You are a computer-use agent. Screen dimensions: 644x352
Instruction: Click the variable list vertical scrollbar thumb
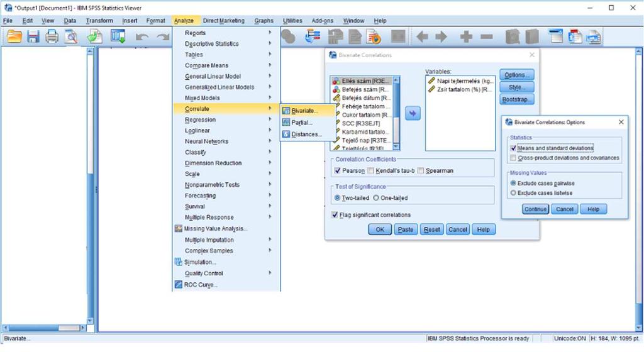pyautogui.click(x=396, y=101)
